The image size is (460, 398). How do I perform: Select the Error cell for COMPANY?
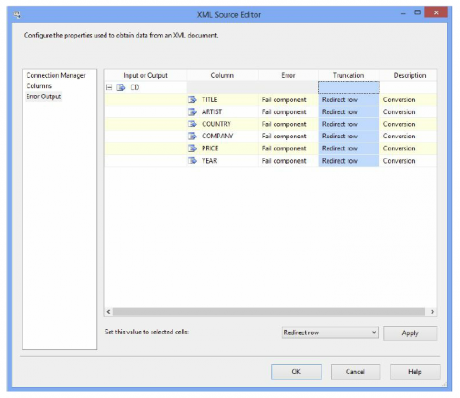[288, 136]
